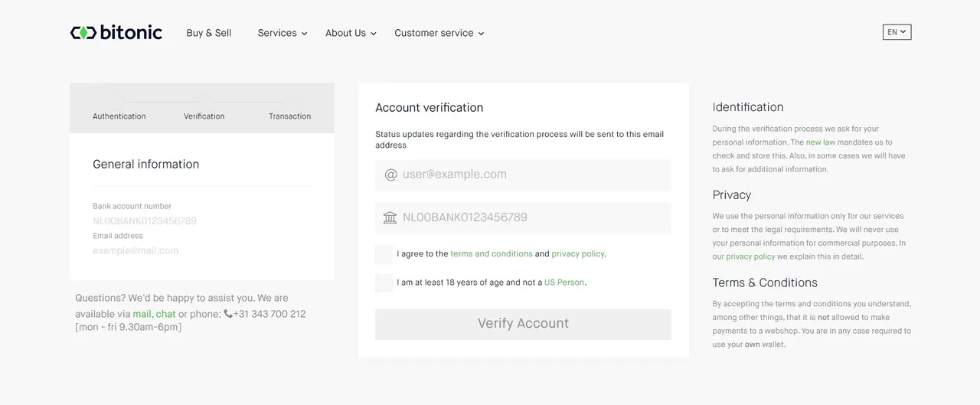Open the US Person link

(564, 283)
